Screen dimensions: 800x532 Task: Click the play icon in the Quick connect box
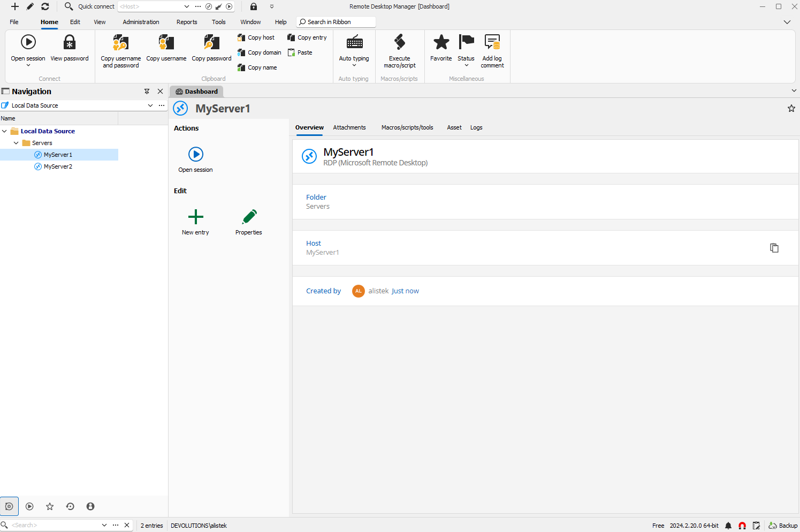click(229, 6)
